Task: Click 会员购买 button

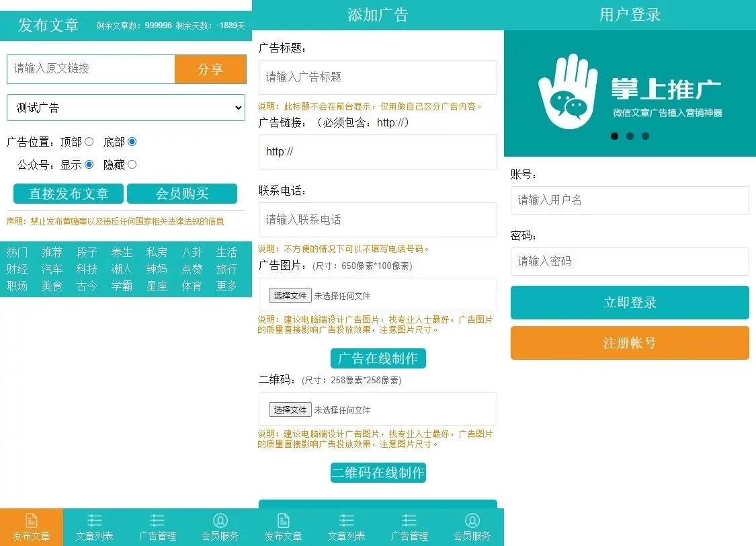Action: coord(182,194)
